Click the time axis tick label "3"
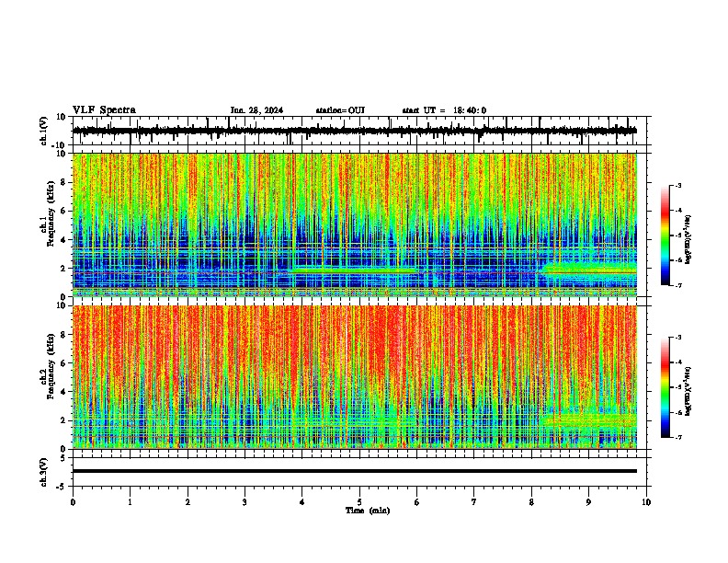Viewport: 728px width, 563px height. 245,502
